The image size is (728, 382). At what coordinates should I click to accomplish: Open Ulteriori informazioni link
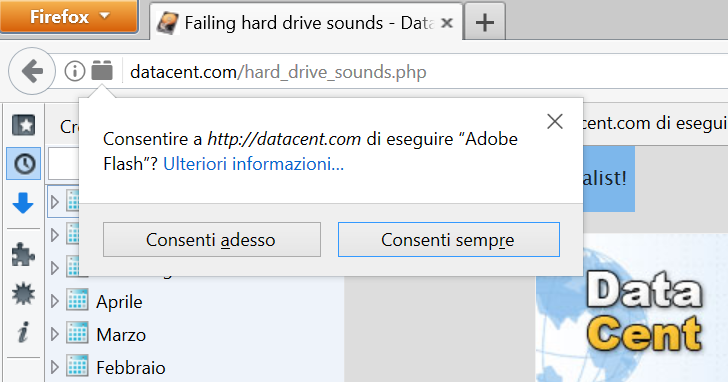254,164
